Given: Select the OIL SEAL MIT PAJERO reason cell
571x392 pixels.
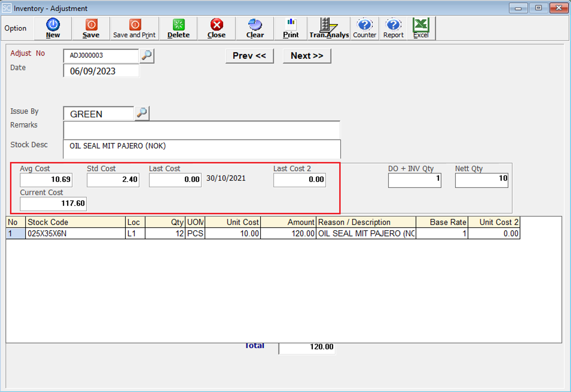Looking at the screenshot, I should (366, 233).
